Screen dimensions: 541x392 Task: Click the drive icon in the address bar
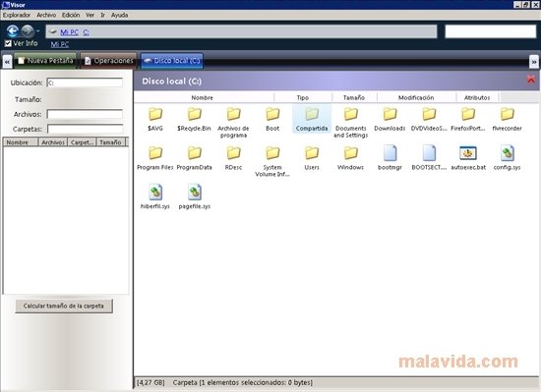coord(52,31)
